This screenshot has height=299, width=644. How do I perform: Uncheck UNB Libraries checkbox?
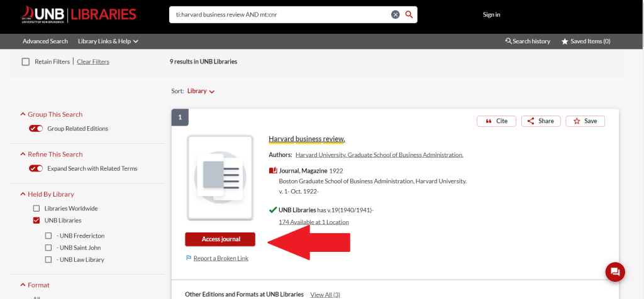click(36, 220)
